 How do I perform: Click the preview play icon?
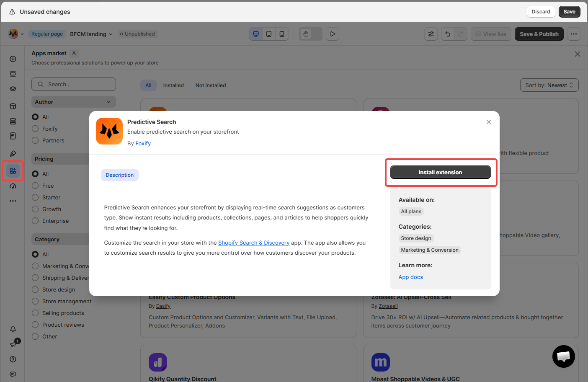[x=333, y=34]
